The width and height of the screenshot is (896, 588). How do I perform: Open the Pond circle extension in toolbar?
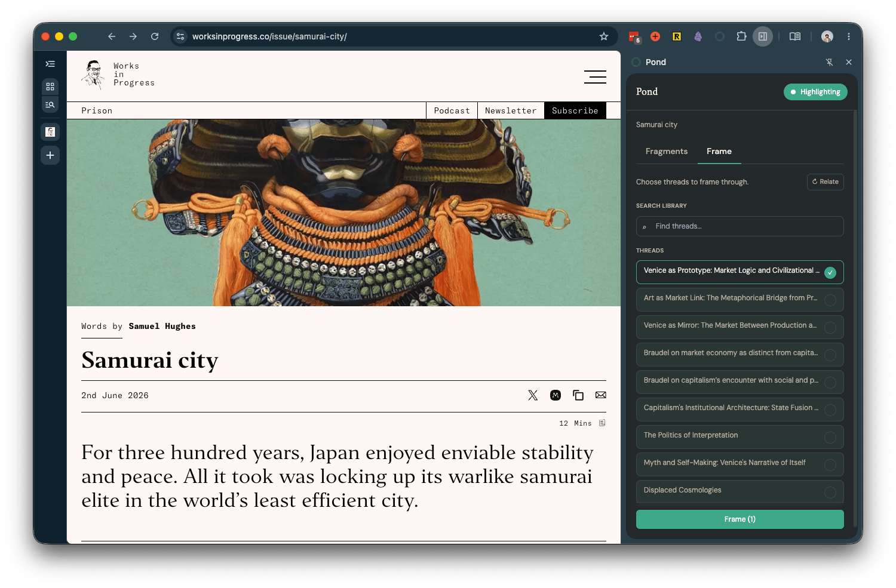720,36
